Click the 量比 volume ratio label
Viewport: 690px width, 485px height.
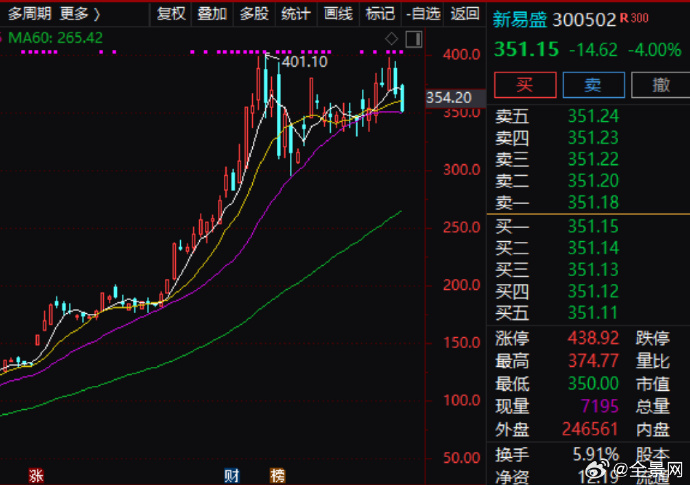pyautogui.click(x=653, y=361)
